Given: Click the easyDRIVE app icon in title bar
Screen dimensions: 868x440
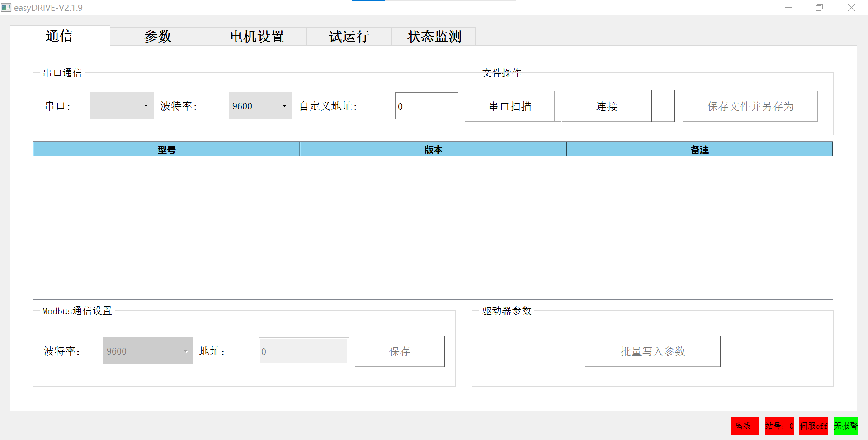Looking at the screenshot, I should (6, 8).
